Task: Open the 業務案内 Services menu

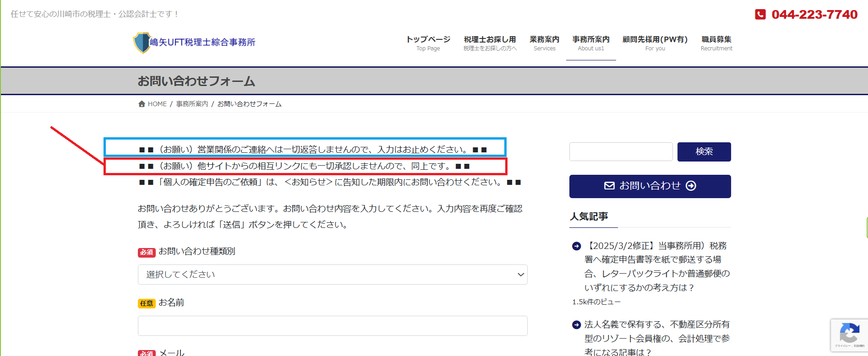Action: [544, 43]
